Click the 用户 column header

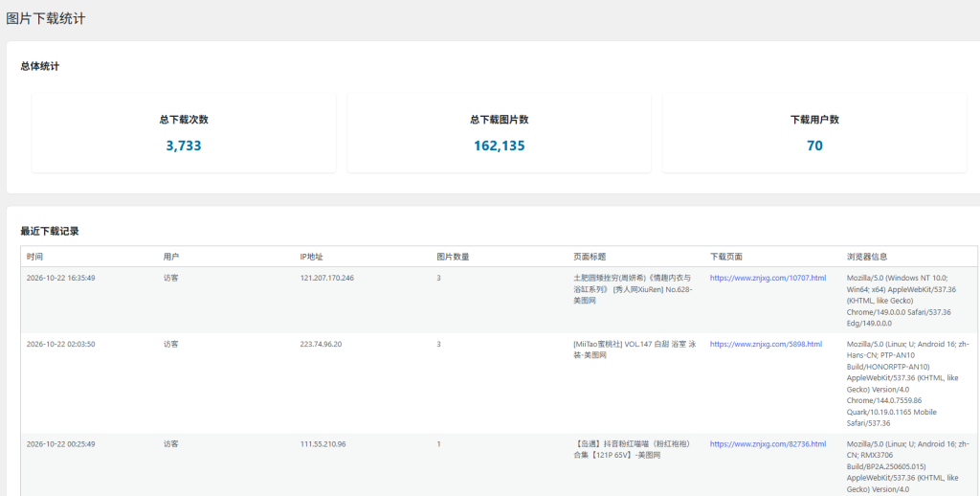171,257
